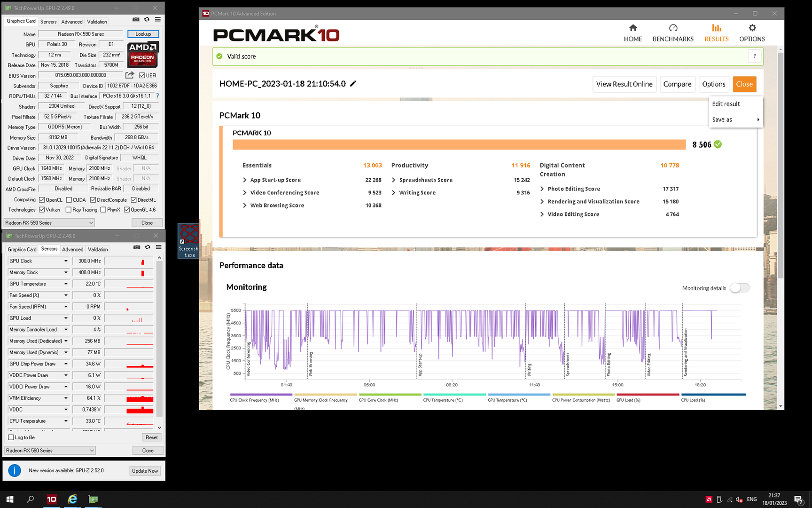Open notification center icon in tray

(798, 499)
